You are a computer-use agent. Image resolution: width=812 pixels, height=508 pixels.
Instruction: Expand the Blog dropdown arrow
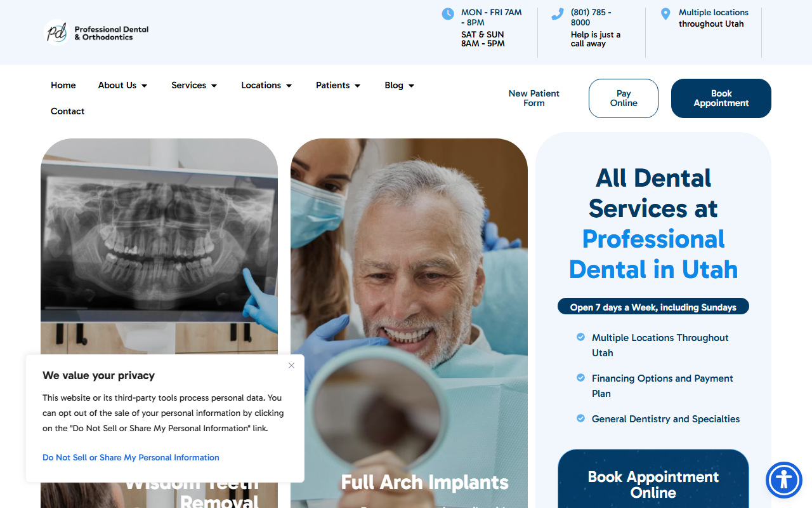(x=412, y=86)
